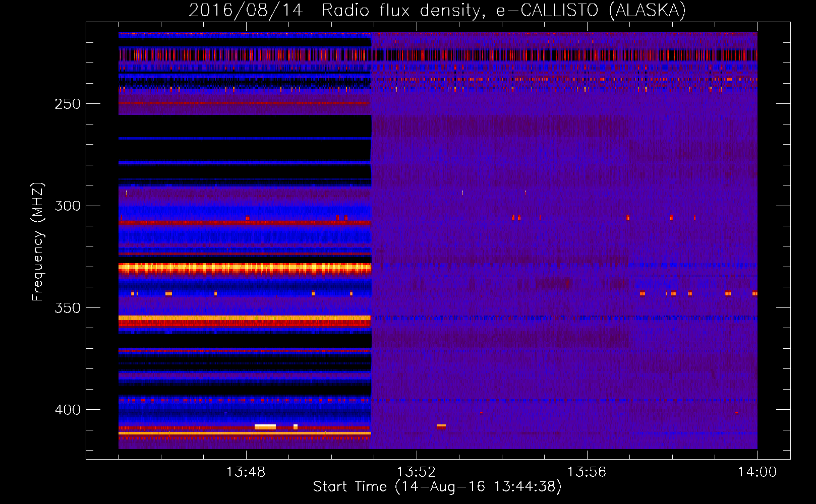Click the 350 frequency tick label

pyautogui.click(x=68, y=308)
